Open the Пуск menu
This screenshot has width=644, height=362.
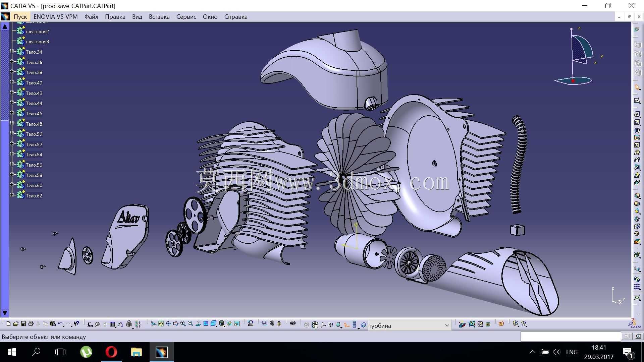coord(20,17)
